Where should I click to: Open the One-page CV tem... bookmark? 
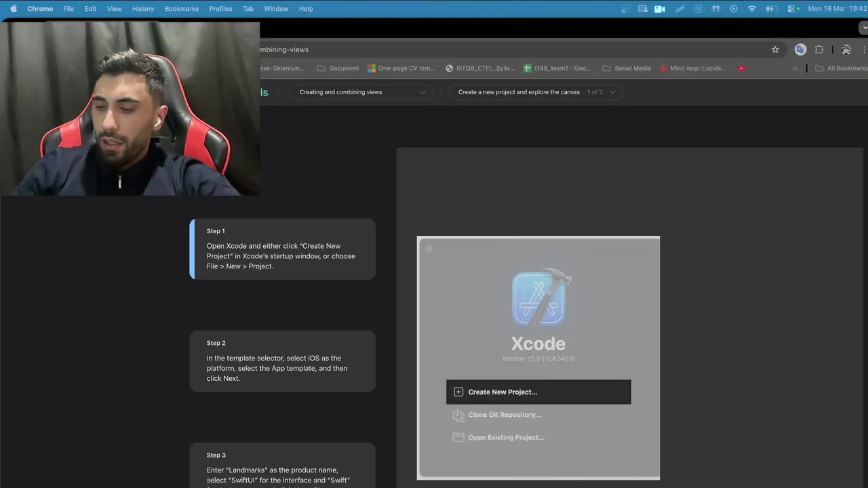point(401,68)
